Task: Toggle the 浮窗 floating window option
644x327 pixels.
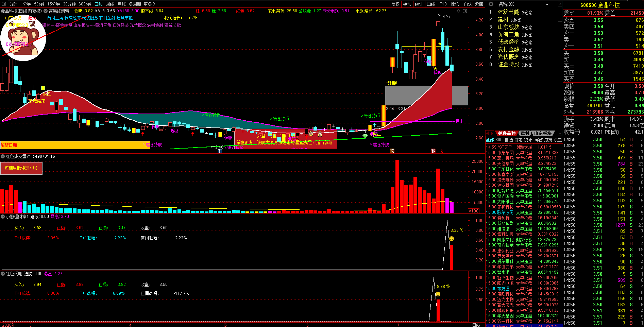Action: (x=539, y=140)
